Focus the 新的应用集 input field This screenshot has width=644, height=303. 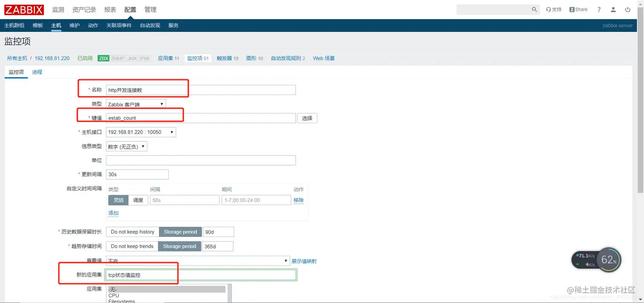click(201, 275)
